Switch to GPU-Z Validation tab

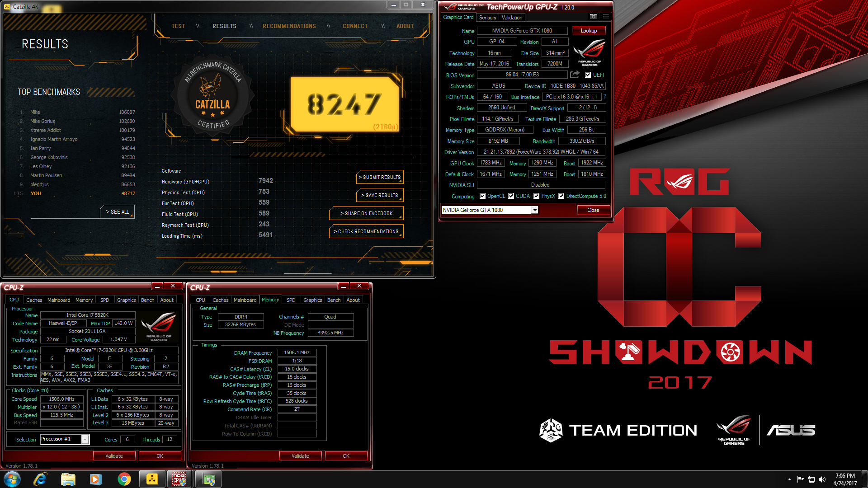point(512,18)
